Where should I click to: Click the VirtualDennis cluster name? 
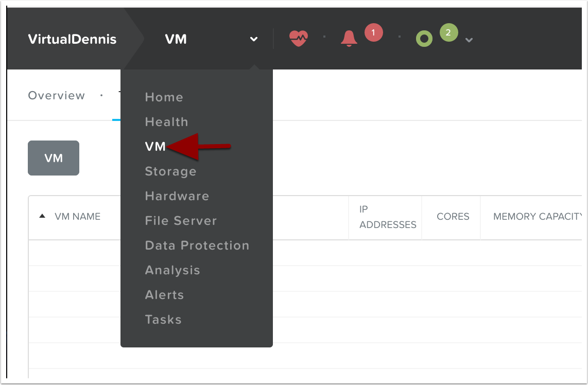(72, 39)
